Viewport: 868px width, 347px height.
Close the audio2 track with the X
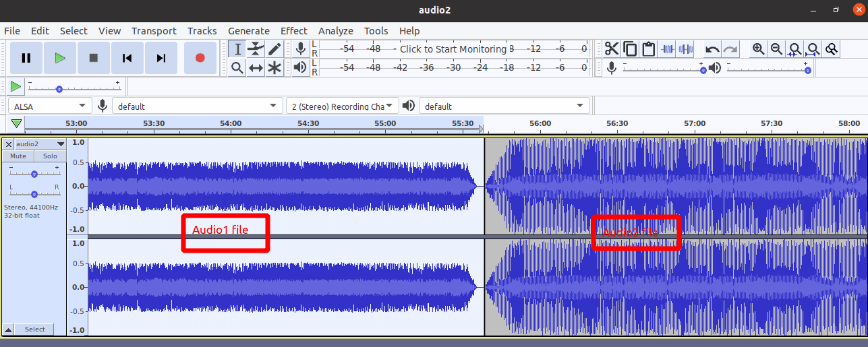point(8,144)
